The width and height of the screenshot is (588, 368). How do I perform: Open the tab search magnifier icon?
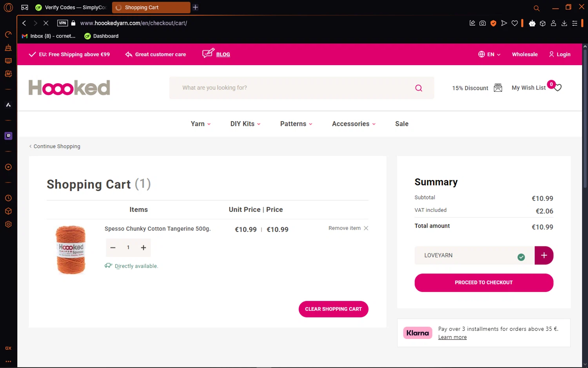coord(537,8)
